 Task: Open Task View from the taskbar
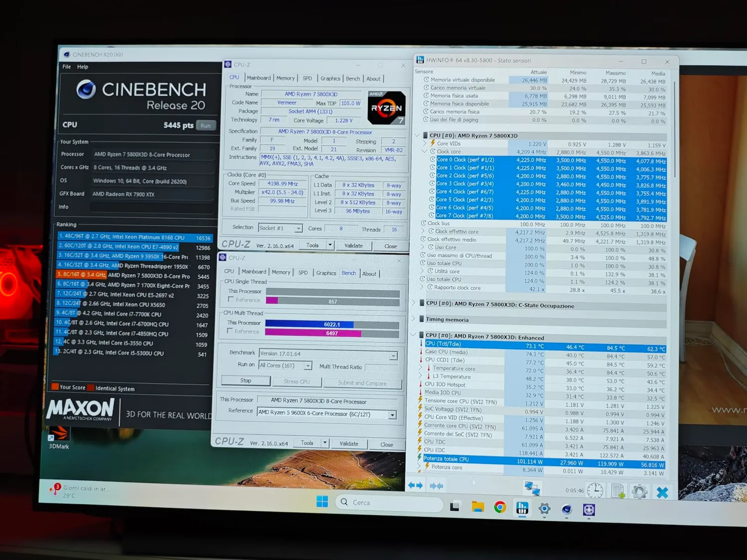tap(455, 506)
